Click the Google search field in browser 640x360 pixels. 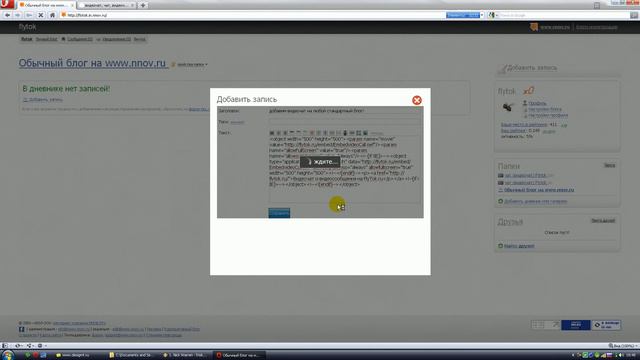[563, 15]
